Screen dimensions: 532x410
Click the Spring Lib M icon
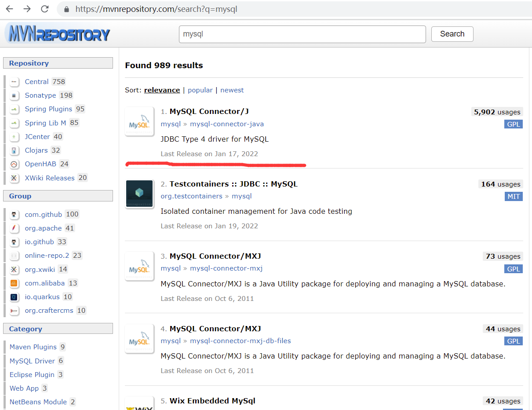click(15, 123)
